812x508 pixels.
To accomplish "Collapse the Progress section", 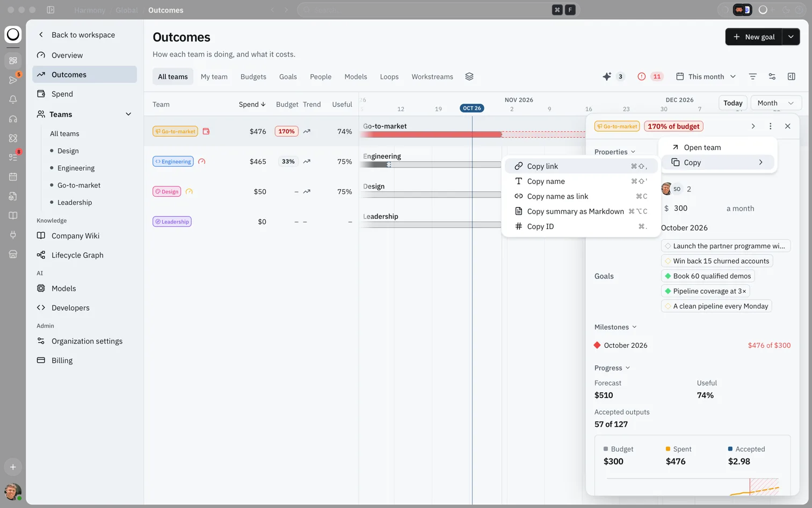I will pos(612,368).
